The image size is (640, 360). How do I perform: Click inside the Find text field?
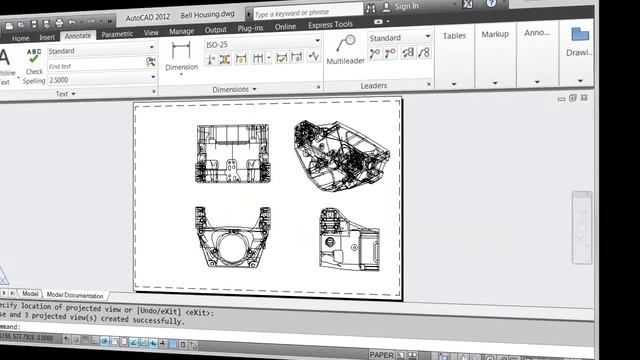pos(96,65)
